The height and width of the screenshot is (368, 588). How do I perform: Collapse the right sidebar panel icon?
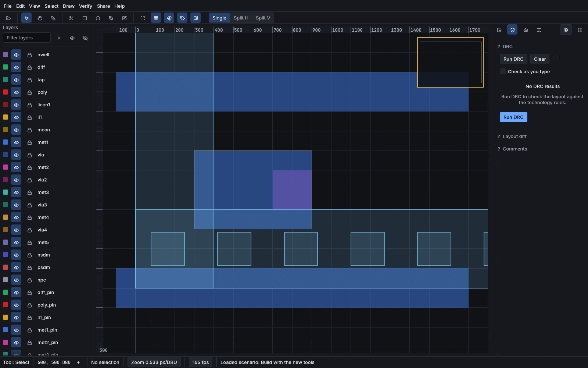coord(580,30)
